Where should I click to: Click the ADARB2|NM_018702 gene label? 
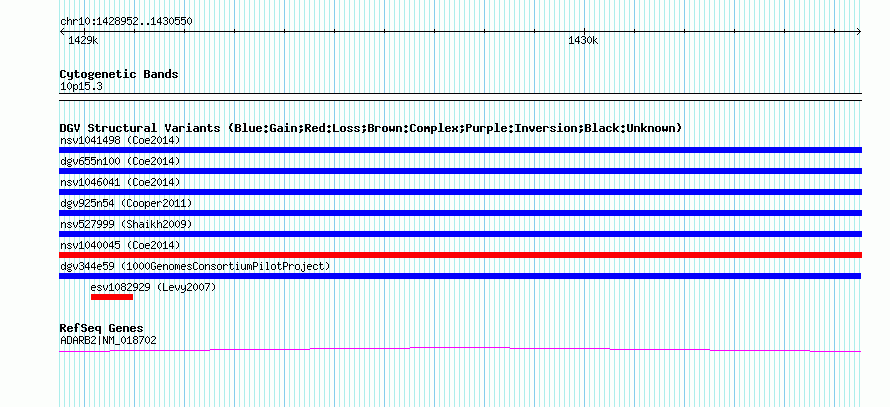coord(108,341)
